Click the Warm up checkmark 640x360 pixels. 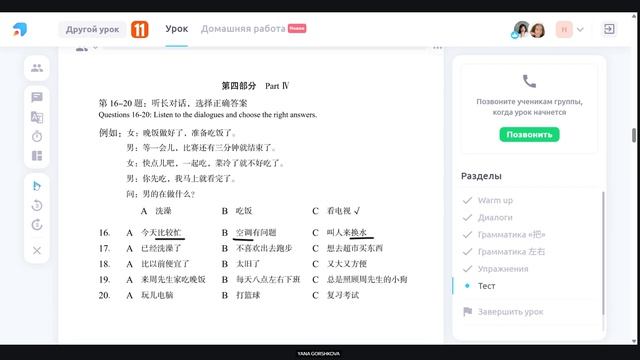467,200
